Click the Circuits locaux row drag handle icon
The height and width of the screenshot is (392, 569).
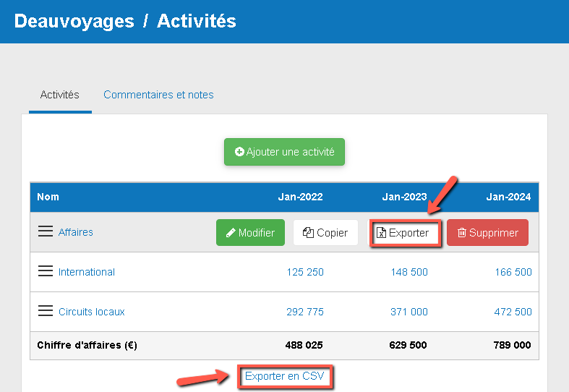pos(46,311)
